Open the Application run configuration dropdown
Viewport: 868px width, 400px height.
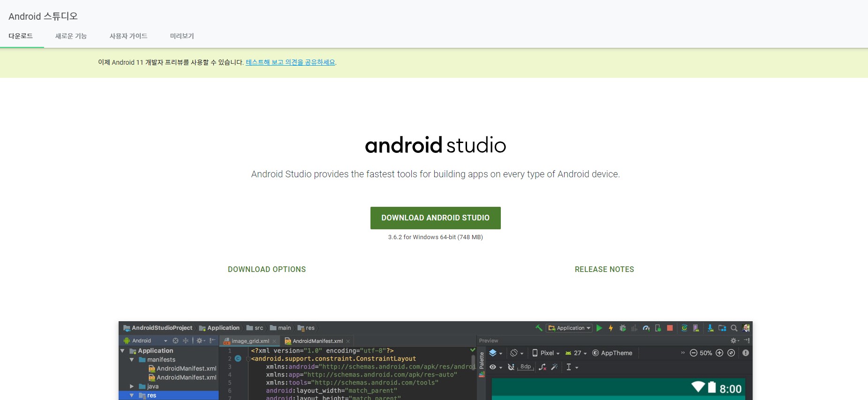[x=569, y=328]
